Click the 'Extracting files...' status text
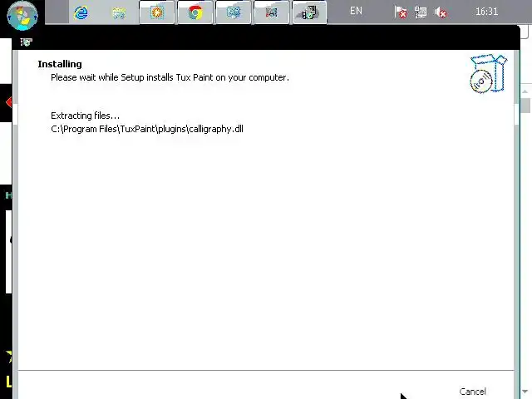 (85, 116)
